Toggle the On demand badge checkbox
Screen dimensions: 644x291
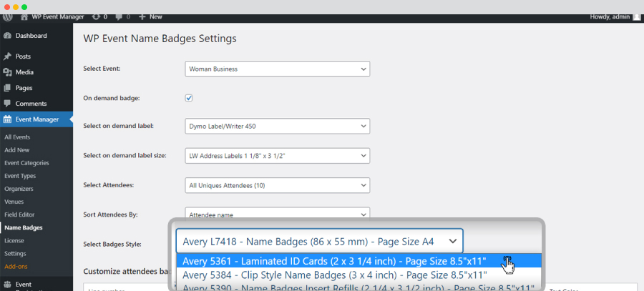pos(189,98)
